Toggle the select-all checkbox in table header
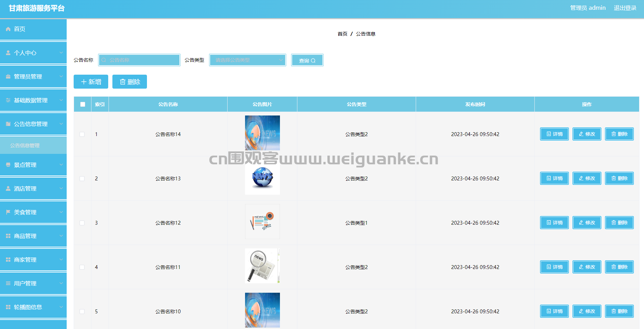 point(83,104)
